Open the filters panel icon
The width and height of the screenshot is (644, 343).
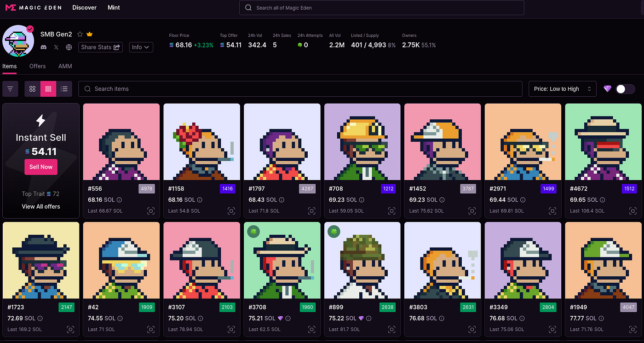pyautogui.click(x=10, y=89)
